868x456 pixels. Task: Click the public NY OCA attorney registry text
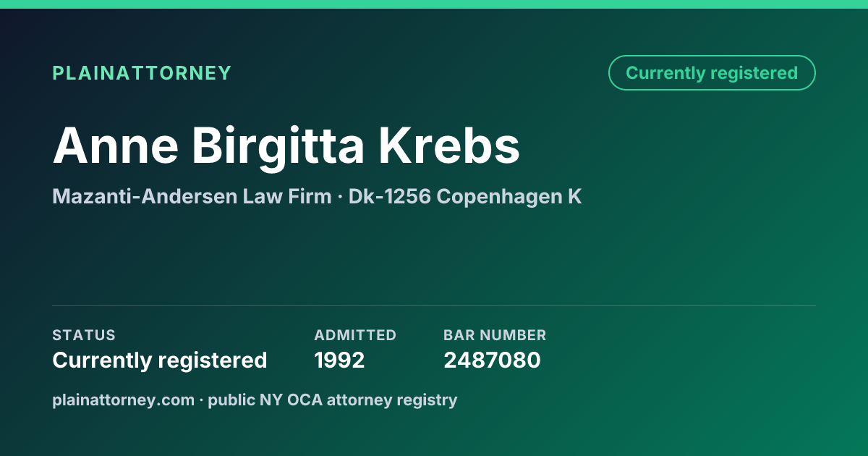333,400
